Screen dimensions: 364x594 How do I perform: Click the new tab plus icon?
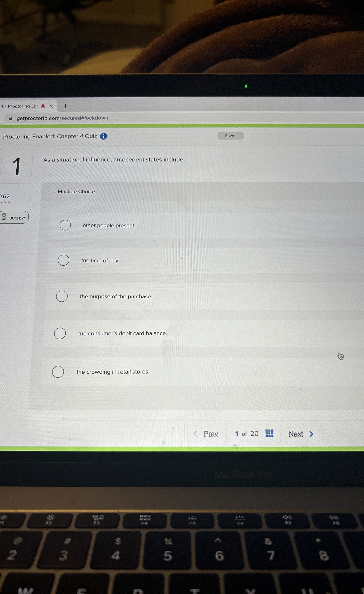pyautogui.click(x=65, y=106)
